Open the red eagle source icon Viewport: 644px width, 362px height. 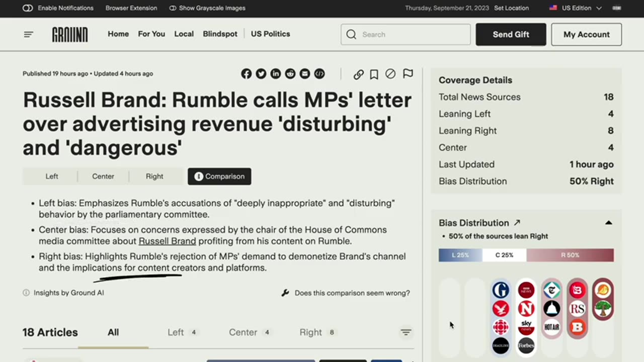coord(501,309)
